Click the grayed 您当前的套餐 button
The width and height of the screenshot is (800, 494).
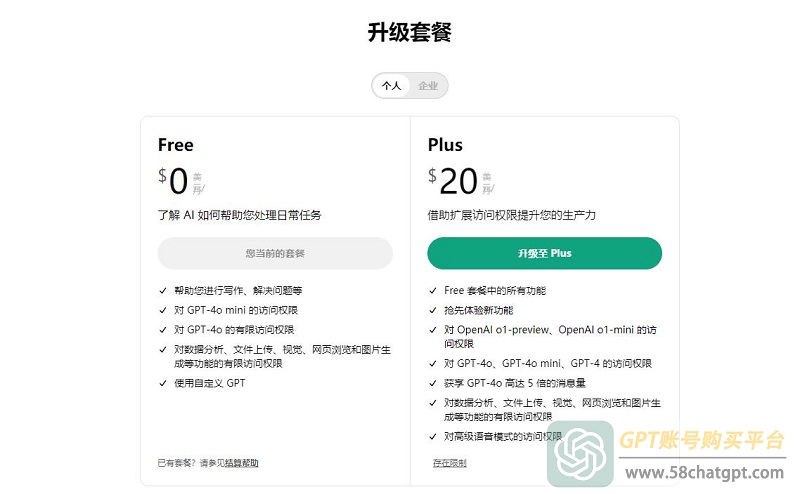275,253
